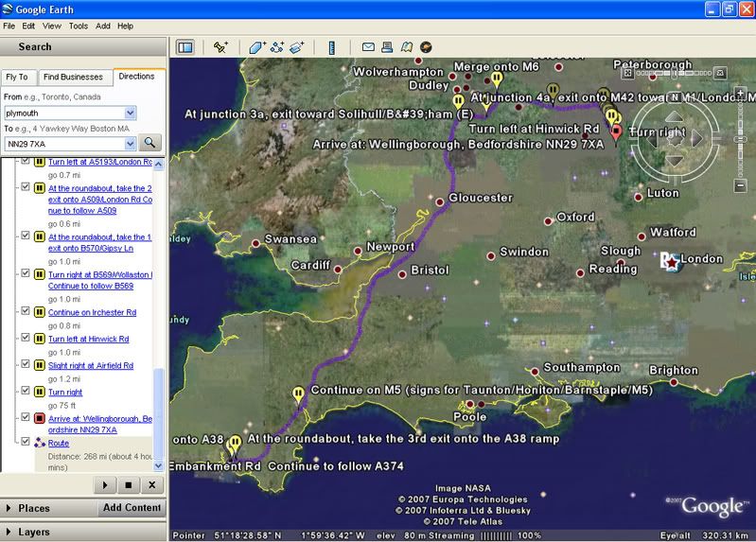
Task: Expand the Layers panel
Action: pos(9,532)
